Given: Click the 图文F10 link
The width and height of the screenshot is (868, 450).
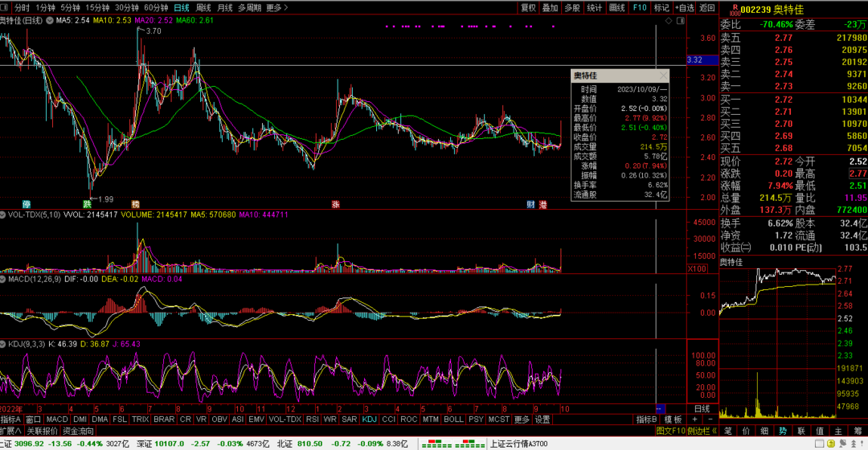Looking at the screenshot, I should (x=670, y=431).
